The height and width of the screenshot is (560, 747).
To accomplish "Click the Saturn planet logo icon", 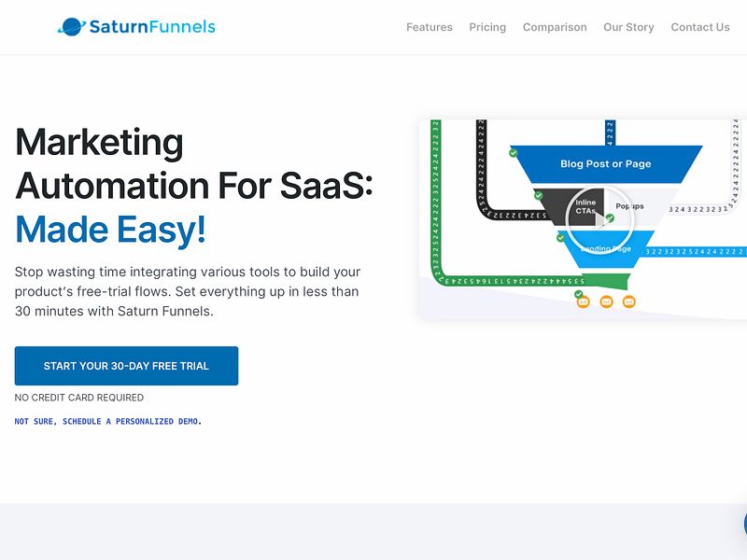I will (x=72, y=27).
